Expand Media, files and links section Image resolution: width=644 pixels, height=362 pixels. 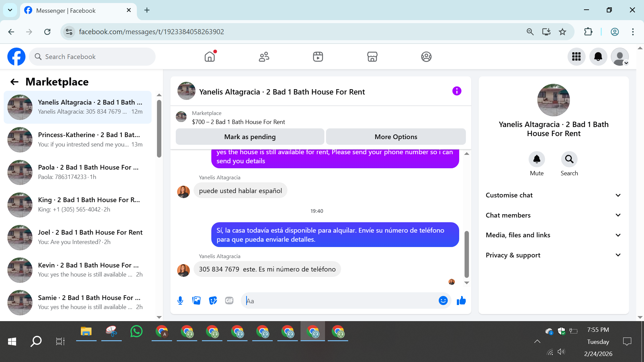pyautogui.click(x=553, y=235)
